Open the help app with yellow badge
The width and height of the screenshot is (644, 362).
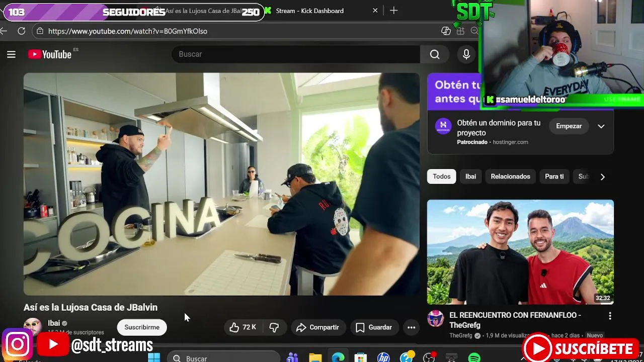(x=407, y=358)
